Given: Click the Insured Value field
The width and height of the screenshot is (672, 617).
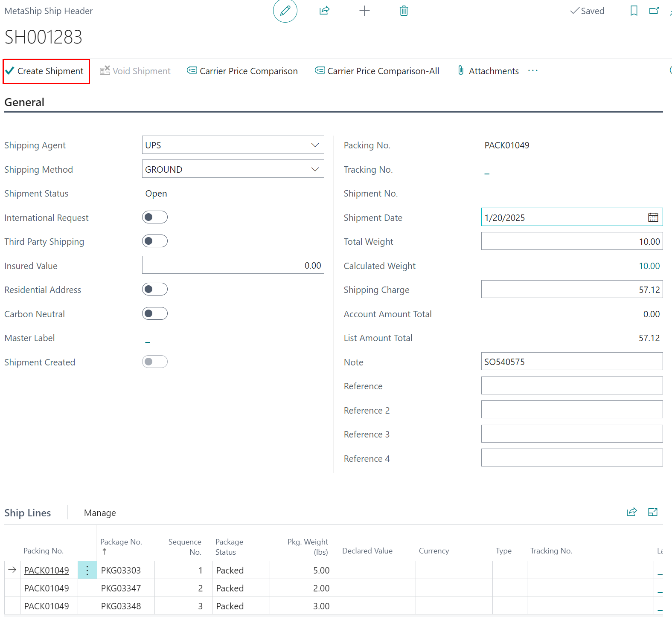Looking at the screenshot, I should (233, 265).
